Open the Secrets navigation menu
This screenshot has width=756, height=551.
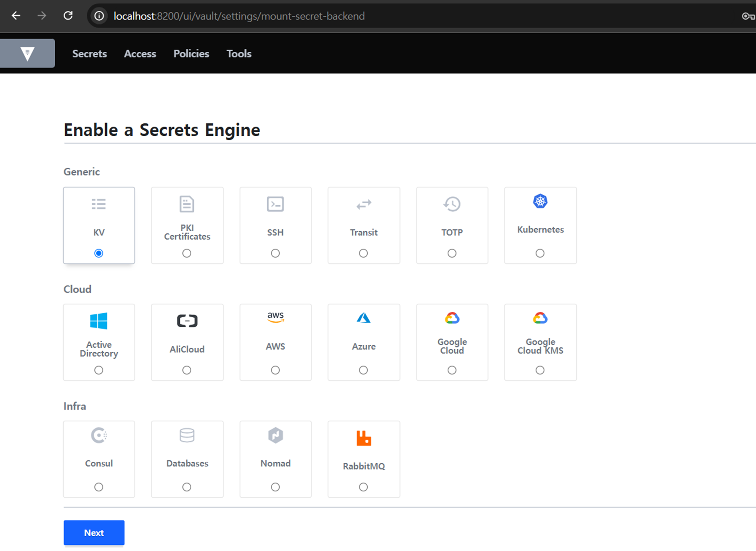[89, 54]
